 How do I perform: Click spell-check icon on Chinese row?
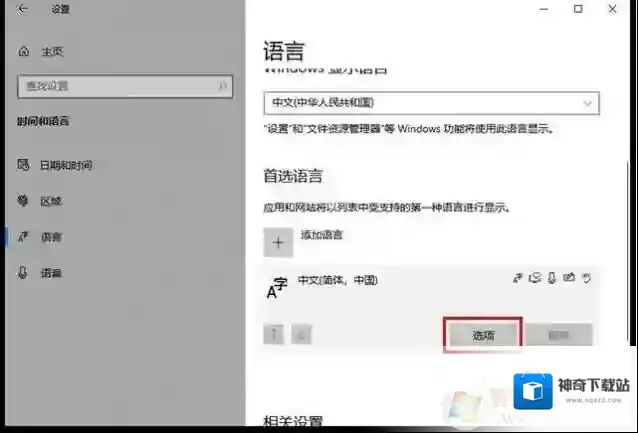tap(587, 279)
